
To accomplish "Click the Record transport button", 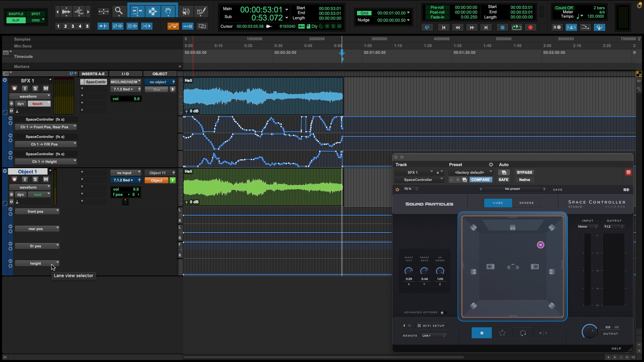I will tap(530, 28).
